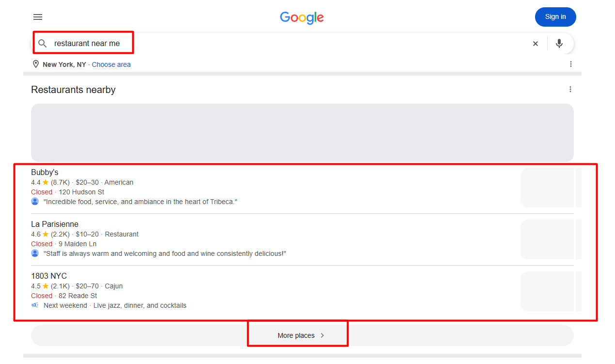Click 1803 NYC's 4.5 star rating
Viewport: 615px width, 364px height.
coord(40,286)
